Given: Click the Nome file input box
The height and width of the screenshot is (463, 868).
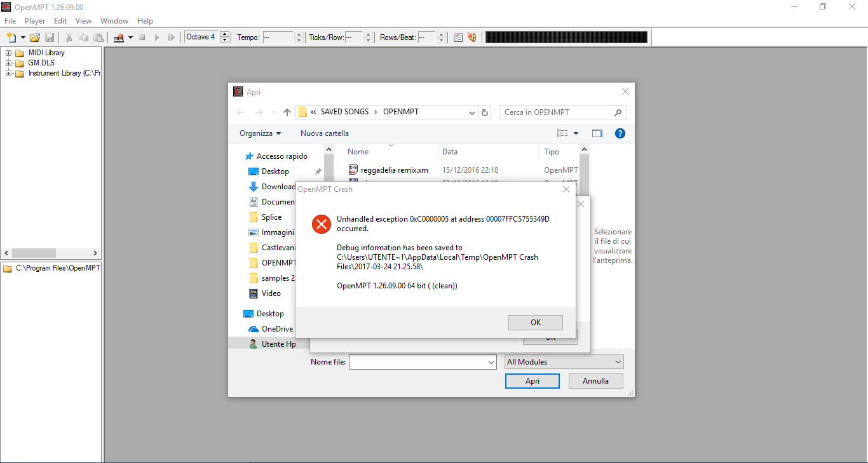Looking at the screenshot, I should coord(422,362).
